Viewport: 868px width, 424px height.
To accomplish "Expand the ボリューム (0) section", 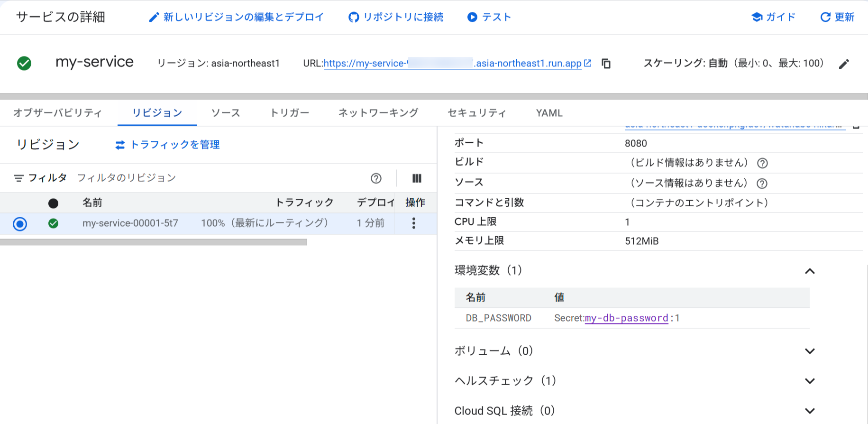I will pos(810,351).
